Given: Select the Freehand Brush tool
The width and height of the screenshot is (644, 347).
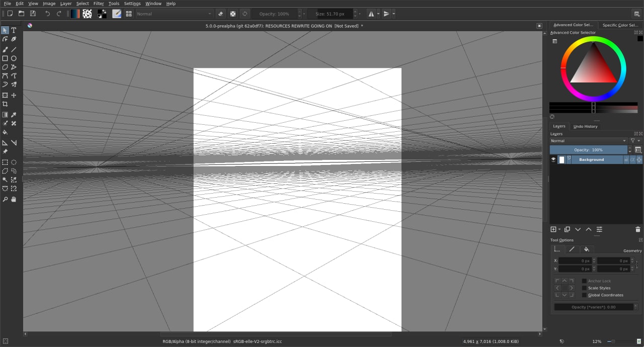Looking at the screenshot, I should [5, 50].
